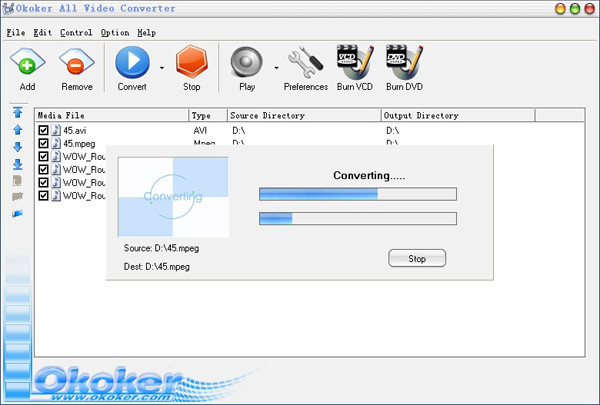Click the Remove file toolbar icon
Image resolution: width=600 pixels, height=405 pixels.
[77, 62]
